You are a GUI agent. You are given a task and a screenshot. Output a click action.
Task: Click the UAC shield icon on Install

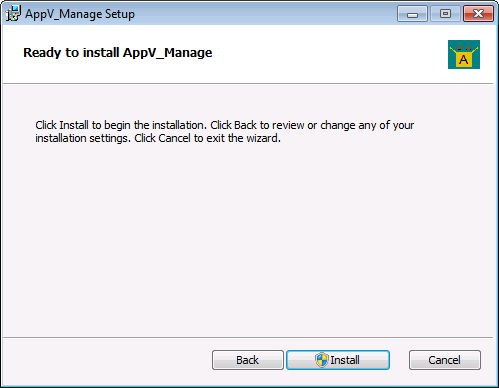point(322,360)
